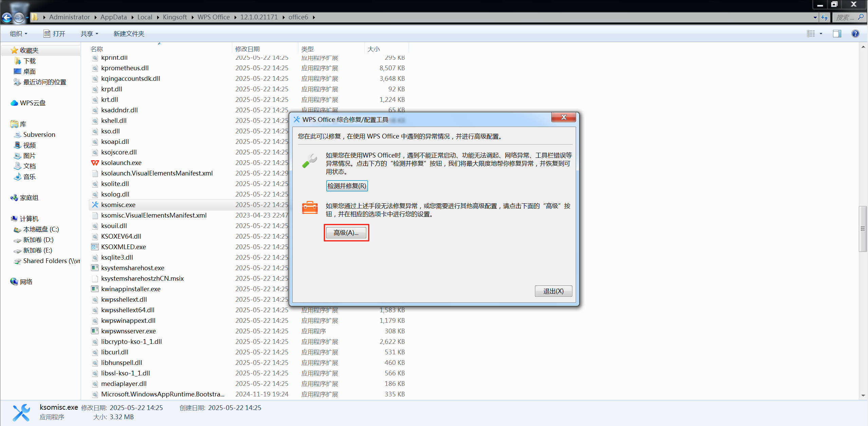Open the 共享 dropdown menu

(89, 34)
